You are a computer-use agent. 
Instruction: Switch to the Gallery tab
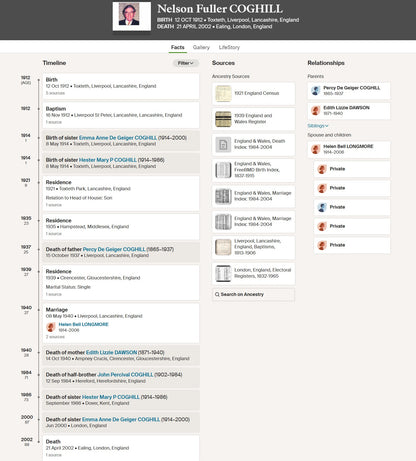(201, 47)
